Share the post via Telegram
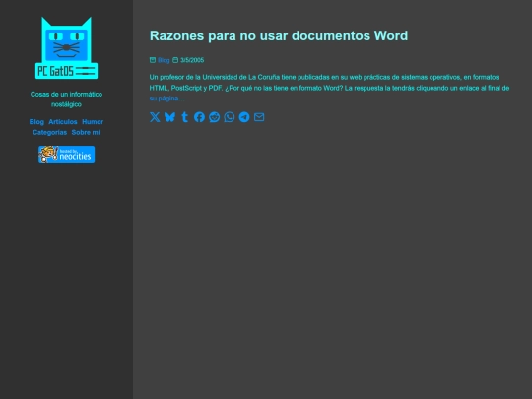This screenshot has height=399, width=532. coord(244,117)
